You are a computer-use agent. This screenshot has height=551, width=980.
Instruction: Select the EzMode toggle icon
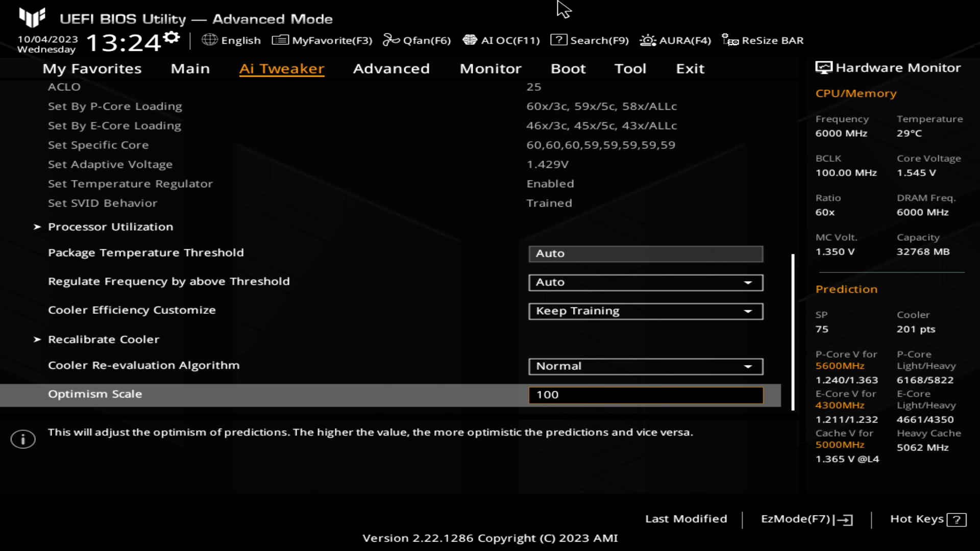pos(846,519)
